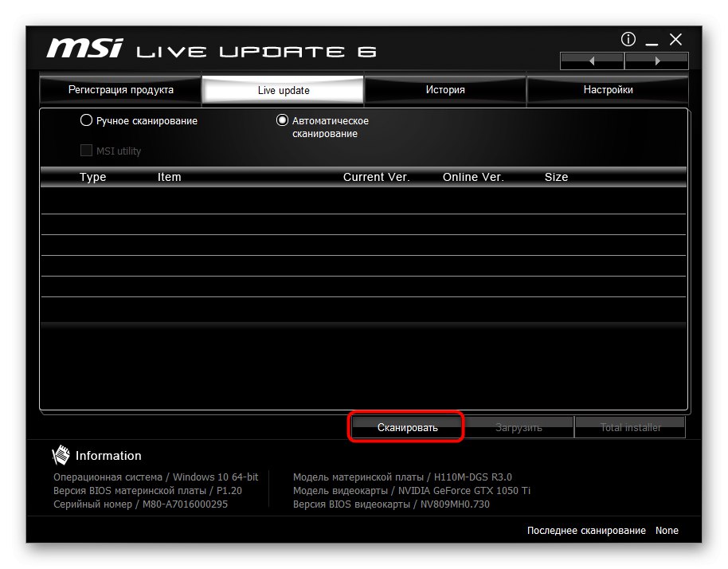
Task: Enable the MSI utility checkbox
Action: coord(85,150)
